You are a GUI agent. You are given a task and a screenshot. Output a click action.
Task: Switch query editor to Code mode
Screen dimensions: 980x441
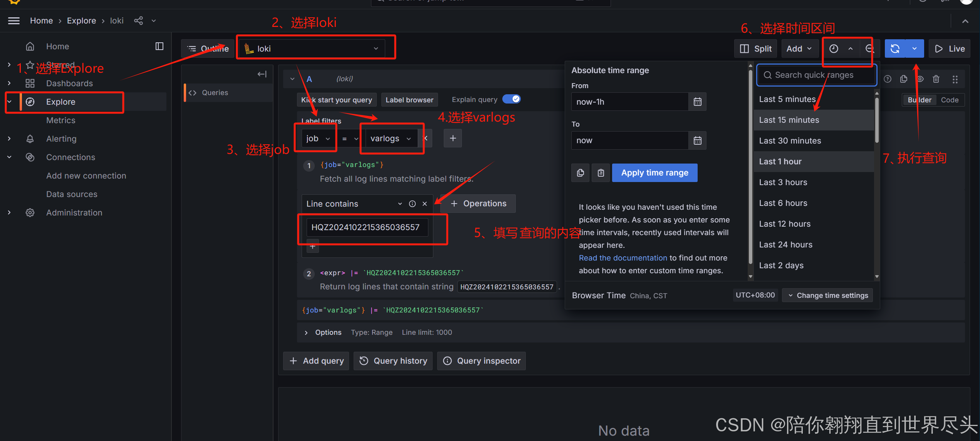pos(950,100)
